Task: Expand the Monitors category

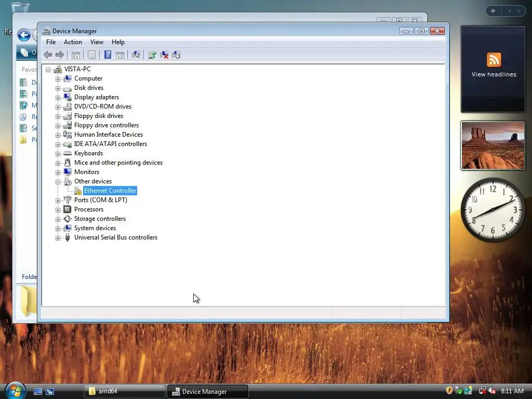Action: tap(58, 172)
